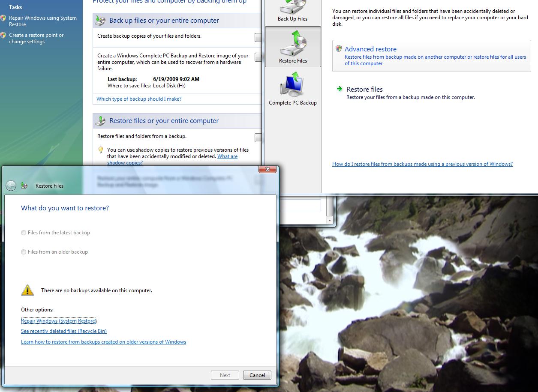Click the small Restore Files wizard title icon

[x=24, y=186]
